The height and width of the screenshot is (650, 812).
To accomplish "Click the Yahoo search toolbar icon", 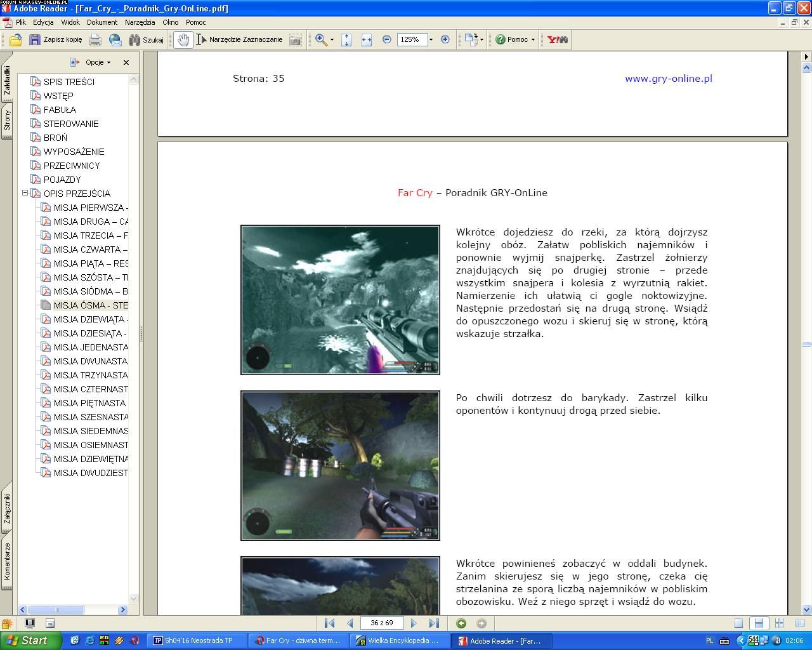I will 558,39.
